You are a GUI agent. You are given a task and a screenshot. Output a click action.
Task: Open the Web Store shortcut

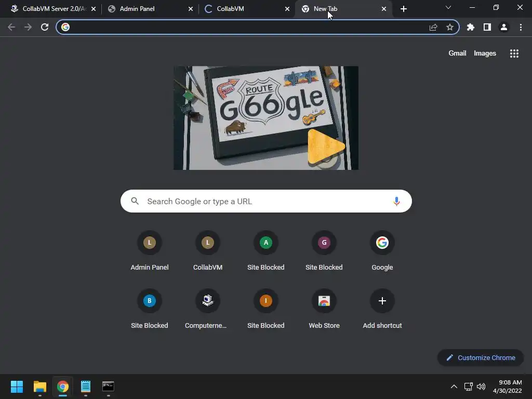pyautogui.click(x=324, y=309)
